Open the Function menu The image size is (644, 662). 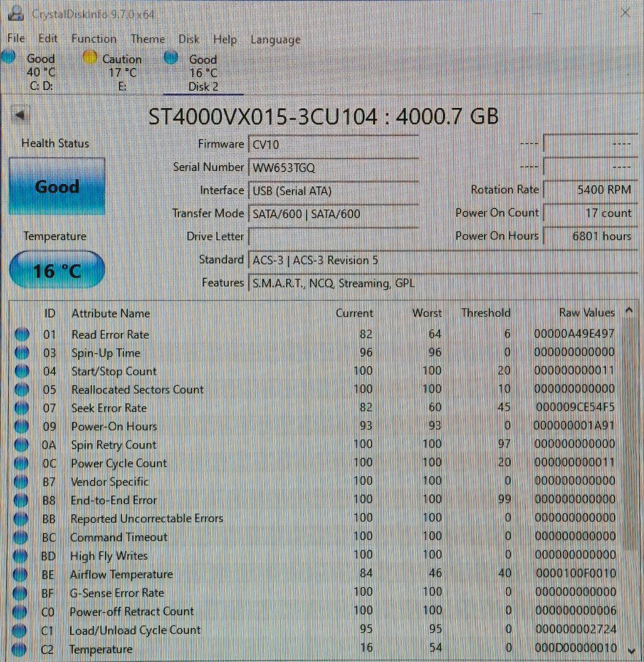93,39
